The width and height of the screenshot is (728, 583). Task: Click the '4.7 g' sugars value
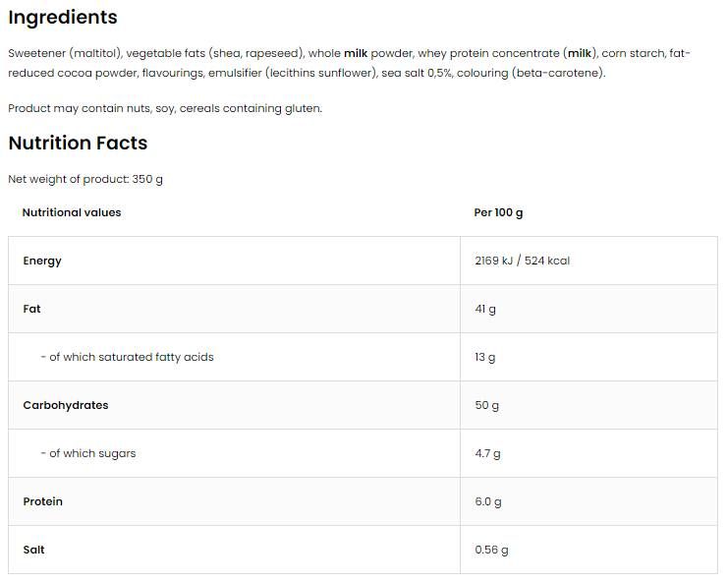coord(487,453)
